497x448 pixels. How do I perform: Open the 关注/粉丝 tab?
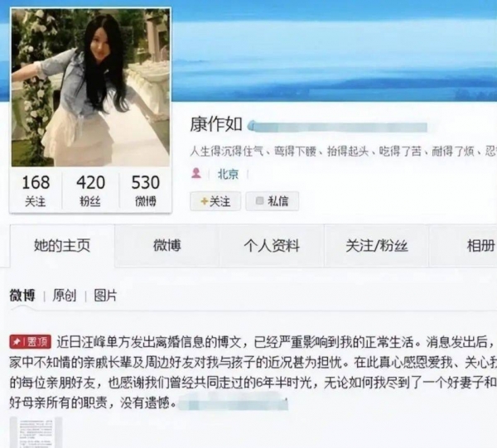pyautogui.click(x=377, y=246)
